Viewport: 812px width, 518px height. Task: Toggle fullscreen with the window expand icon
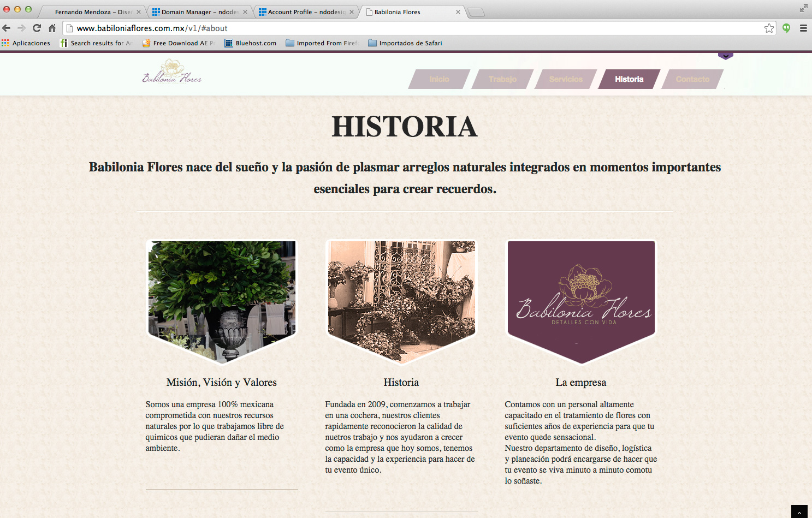click(803, 8)
